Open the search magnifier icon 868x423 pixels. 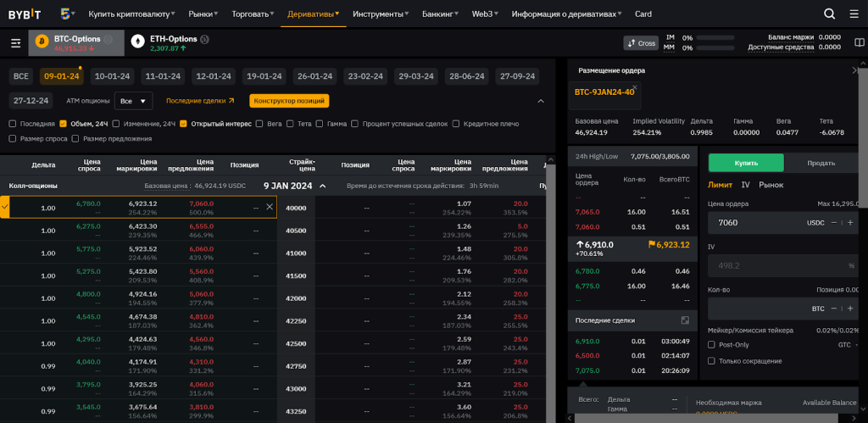point(830,14)
